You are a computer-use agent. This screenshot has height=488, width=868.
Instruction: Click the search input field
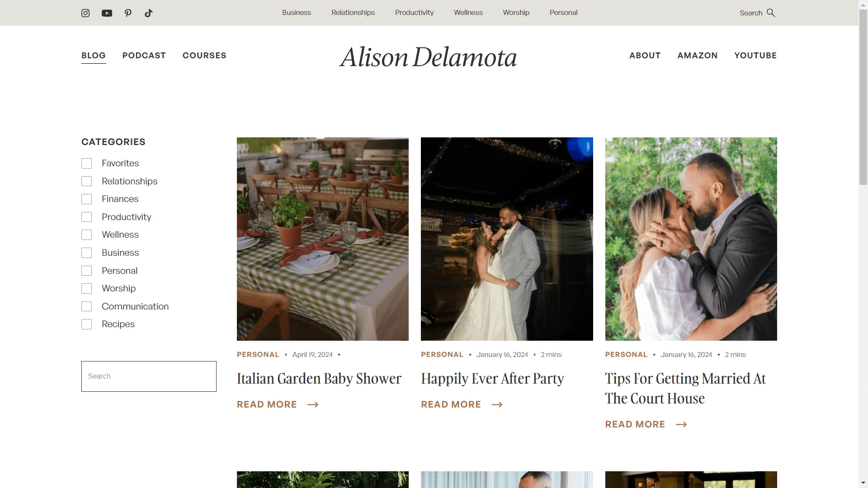point(148,375)
